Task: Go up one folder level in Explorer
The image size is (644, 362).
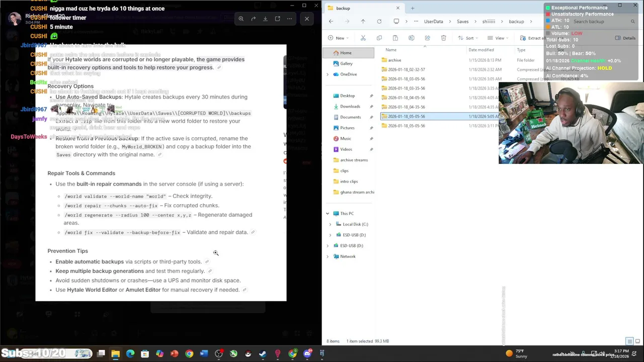Action: click(x=363, y=21)
